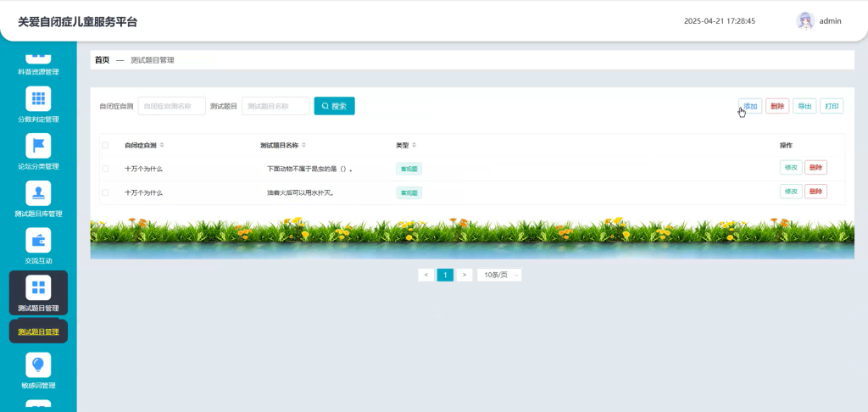Click the admin avatar image
The height and width of the screenshot is (412, 868).
(x=805, y=21)
